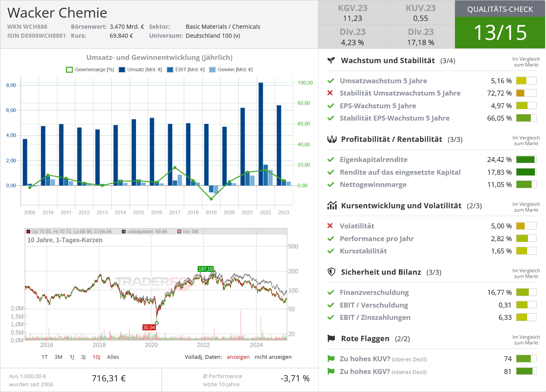Viewport: 546px width, 392px height.
Task: Toggle the Umsatz [Mrd. €] legend entry
Action: tap(141, 70)
